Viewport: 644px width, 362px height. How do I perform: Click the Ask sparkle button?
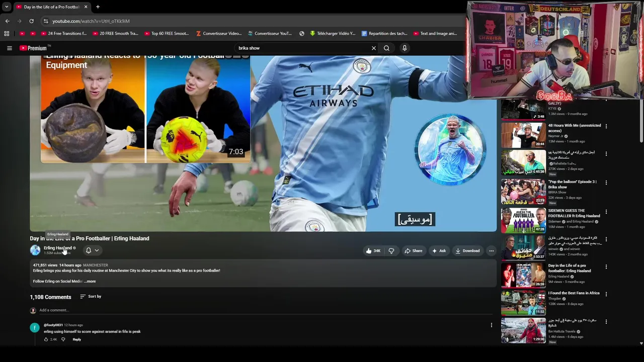pos(439,251)
